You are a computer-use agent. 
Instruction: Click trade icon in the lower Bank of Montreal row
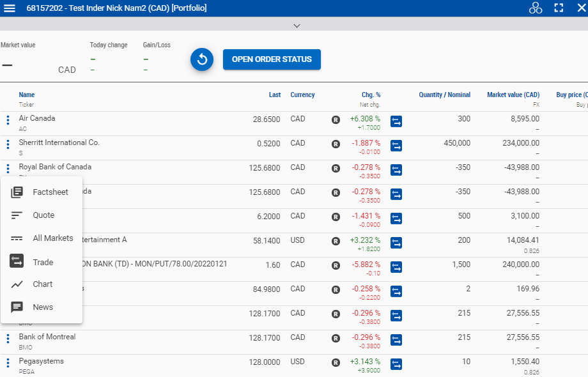[396, 340]
